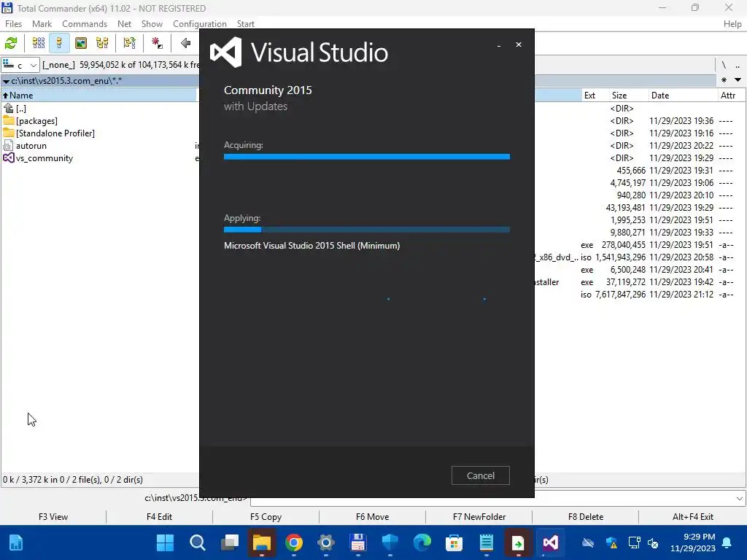
Task: Sort right panel by Date column
Action: click(682, 96)
